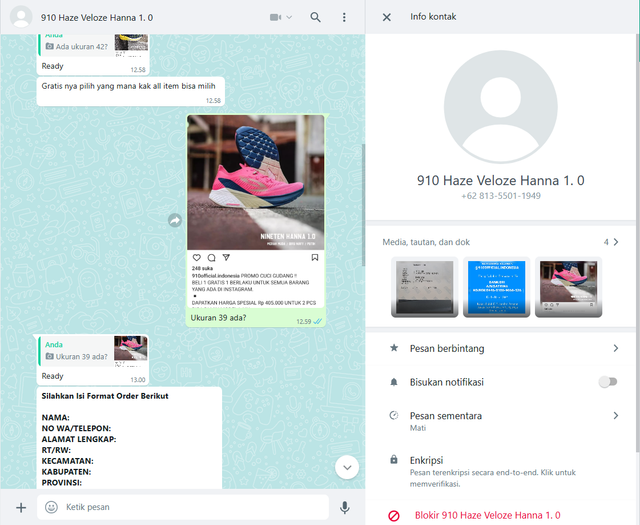The width and height of the screenshot is (640, 525).
Task: Click the contact name under the profile picture
Action: click(x=501, y=180)
